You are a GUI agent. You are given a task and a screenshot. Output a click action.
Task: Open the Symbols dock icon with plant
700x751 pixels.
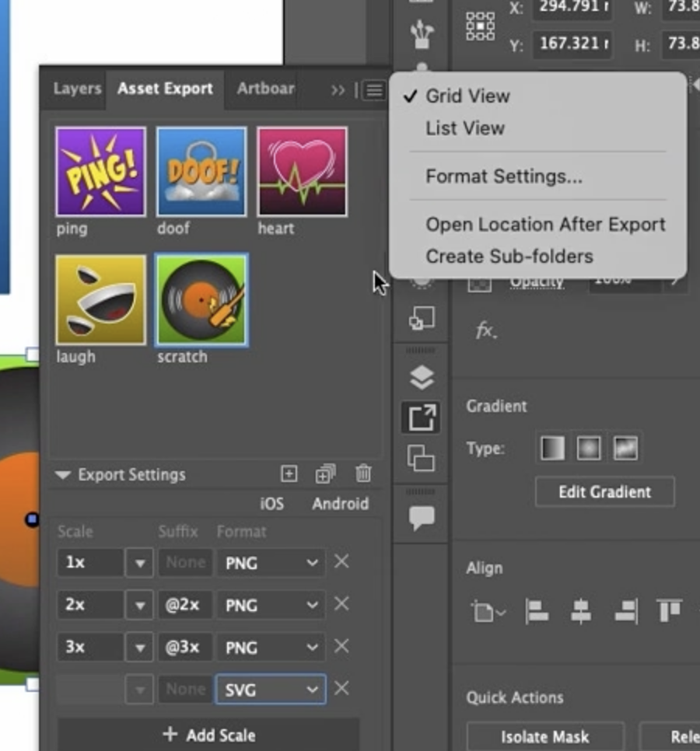coord(422,34)
